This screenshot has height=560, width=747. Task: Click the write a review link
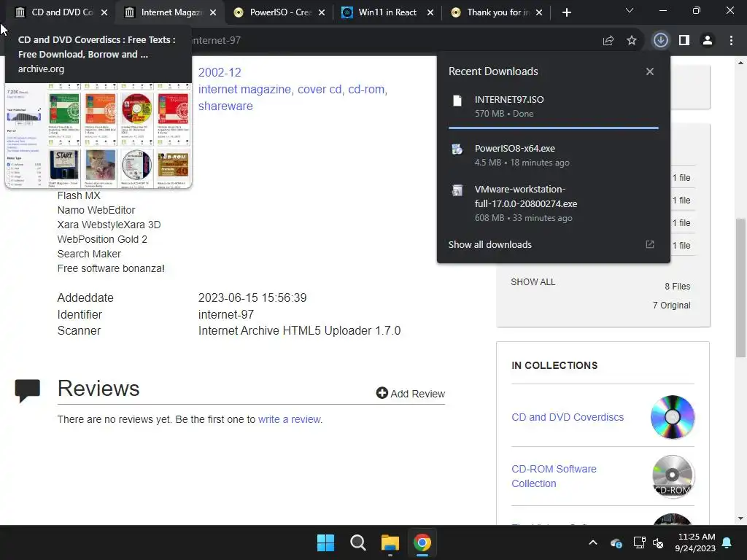[x=290, y=419]
